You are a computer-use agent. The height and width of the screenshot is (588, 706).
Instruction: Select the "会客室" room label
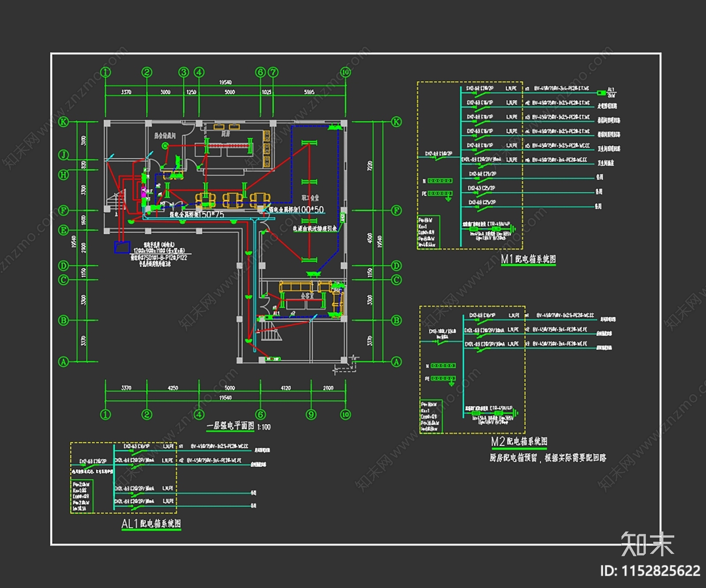coord(308,295)
